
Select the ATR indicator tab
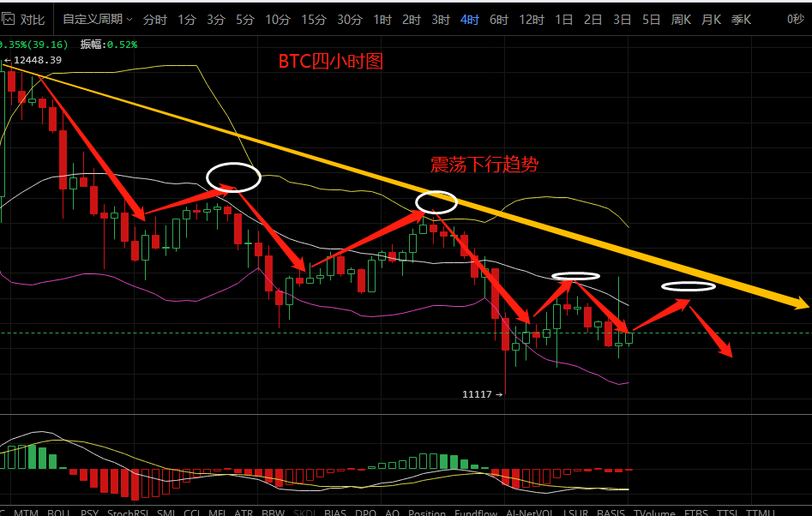(x=244, y=513)
